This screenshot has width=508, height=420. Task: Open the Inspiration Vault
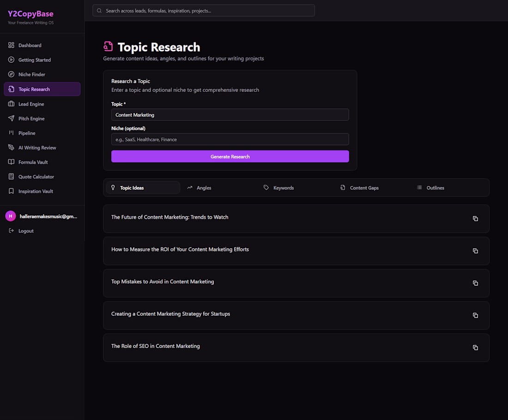[36, 191]
